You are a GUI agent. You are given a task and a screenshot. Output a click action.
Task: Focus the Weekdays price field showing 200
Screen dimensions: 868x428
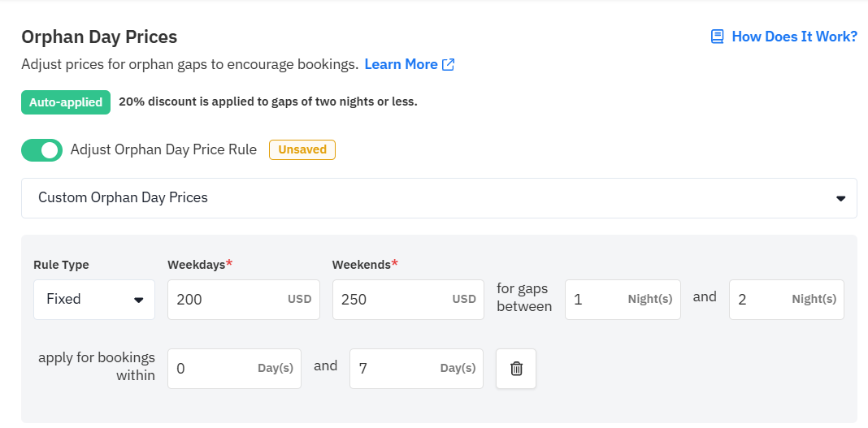[x=244, y=300]
